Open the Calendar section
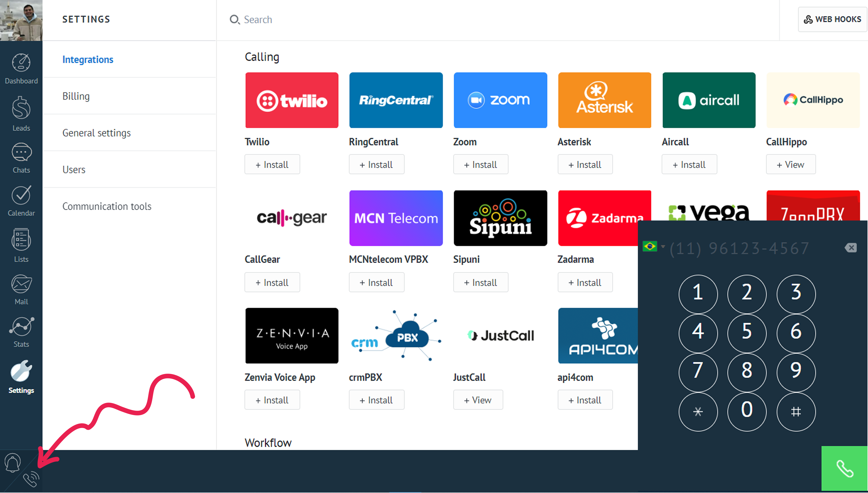This screenshot has height=493, width=868. coord(21,201)
